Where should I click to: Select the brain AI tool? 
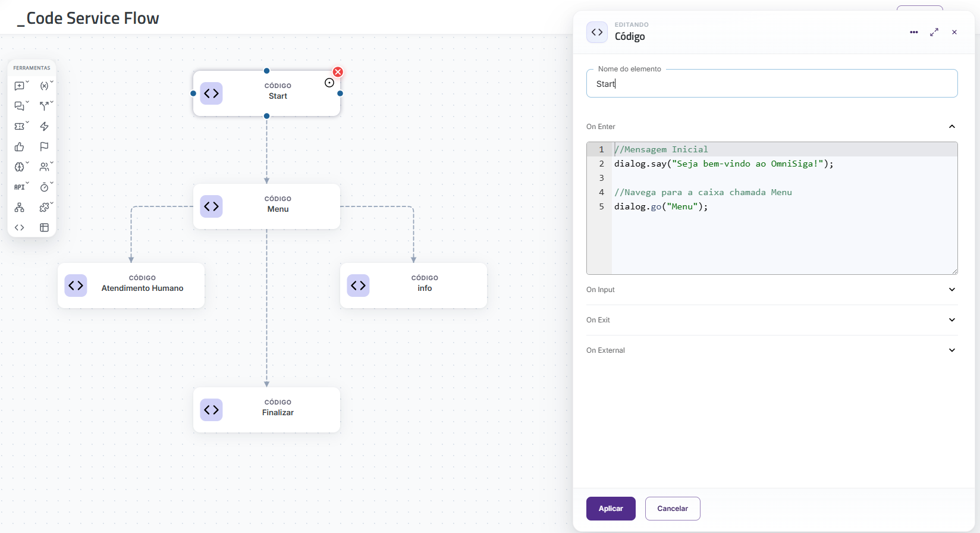(x=20, y=167)
